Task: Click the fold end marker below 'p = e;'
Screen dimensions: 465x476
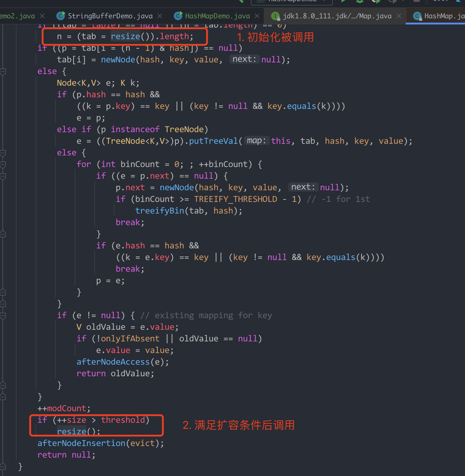Action: [3, 292]
